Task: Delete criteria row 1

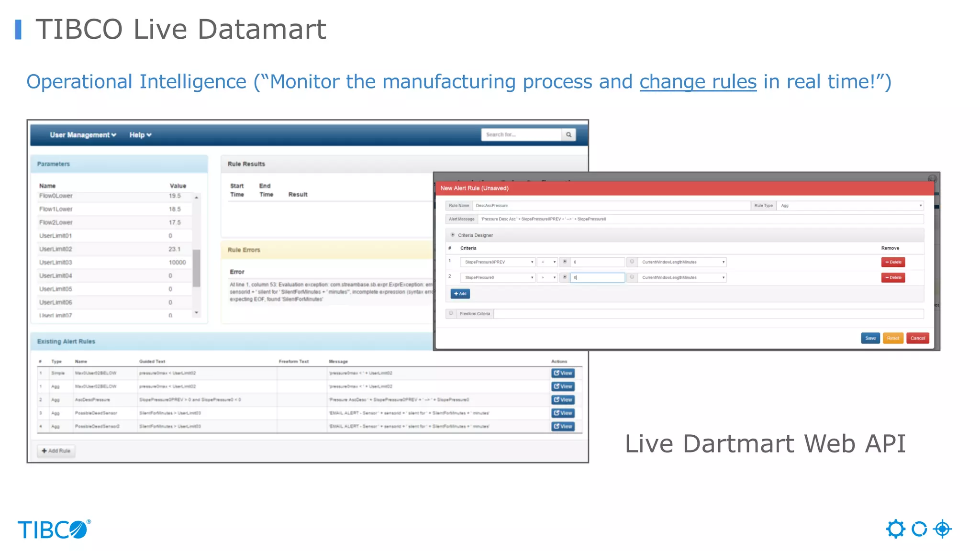Action: [x=893, y=262]
